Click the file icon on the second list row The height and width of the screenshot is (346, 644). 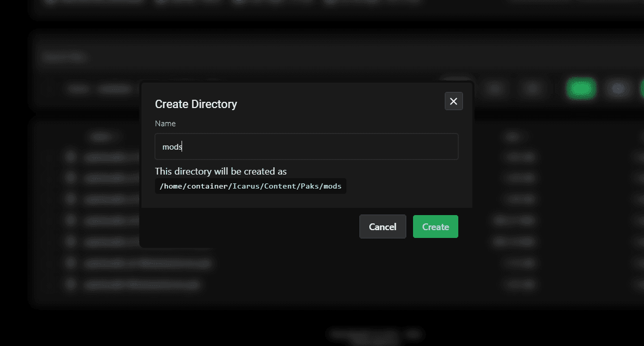70,178
